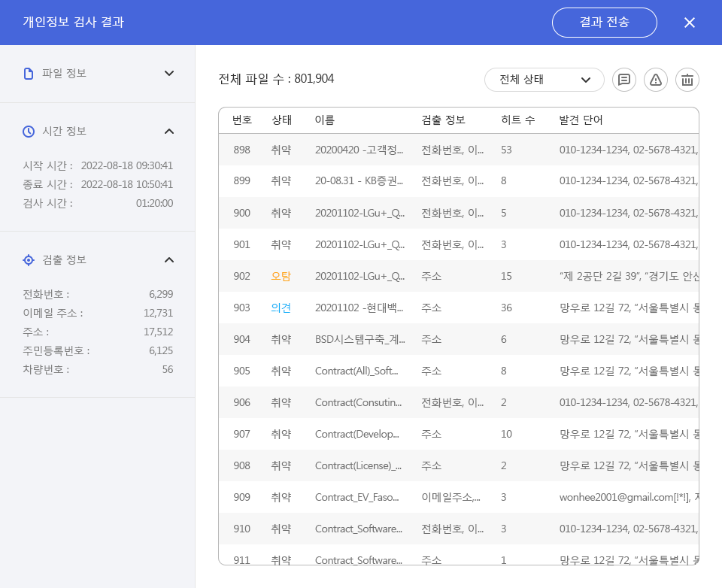The height and width of the screenshot is (588, 722).
Task: Select the blue 의견 status in row 903
Action: point(281,308)
